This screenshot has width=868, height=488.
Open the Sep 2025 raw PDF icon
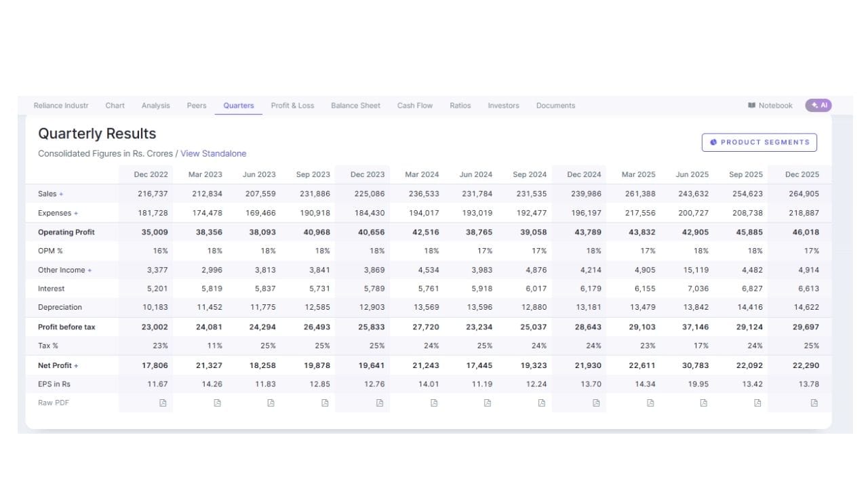coord(757,403)
